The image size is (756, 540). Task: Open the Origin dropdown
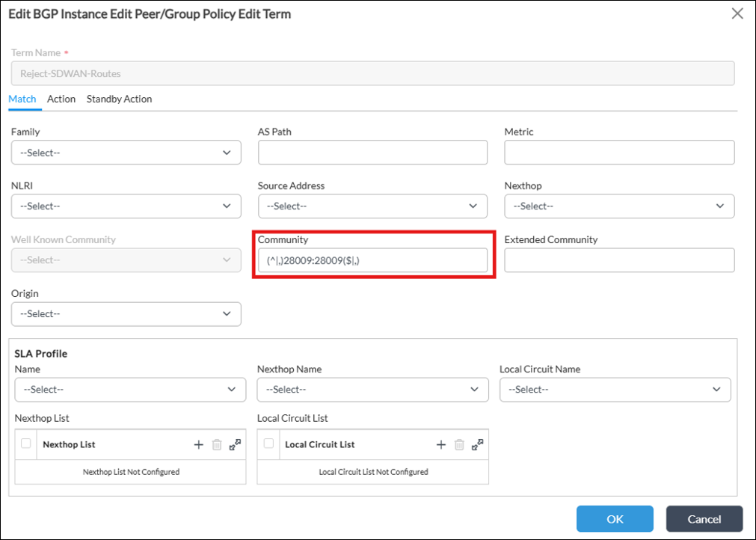pos(126,314)
